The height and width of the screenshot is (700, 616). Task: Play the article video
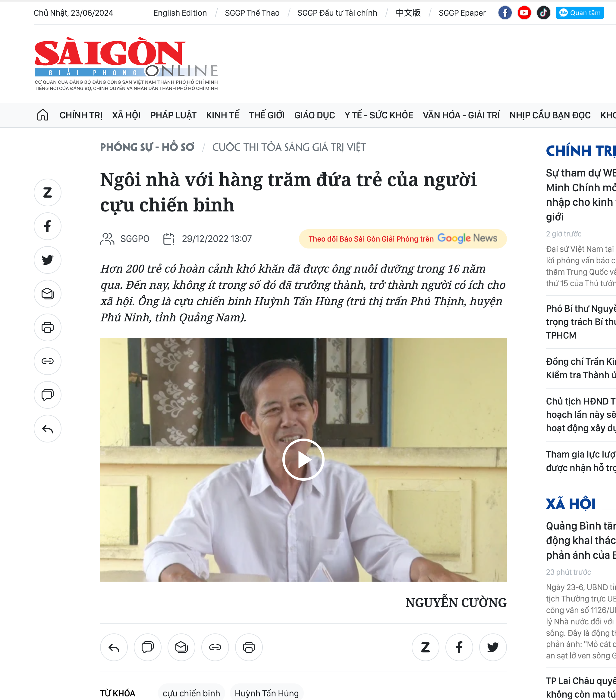click(x=303, y=460)
